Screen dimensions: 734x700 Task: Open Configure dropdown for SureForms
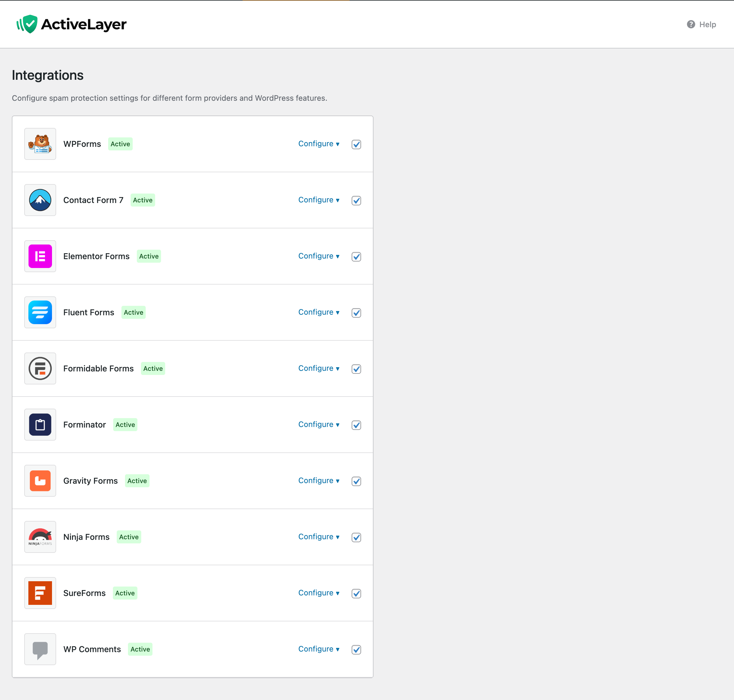tap(319, 593)
